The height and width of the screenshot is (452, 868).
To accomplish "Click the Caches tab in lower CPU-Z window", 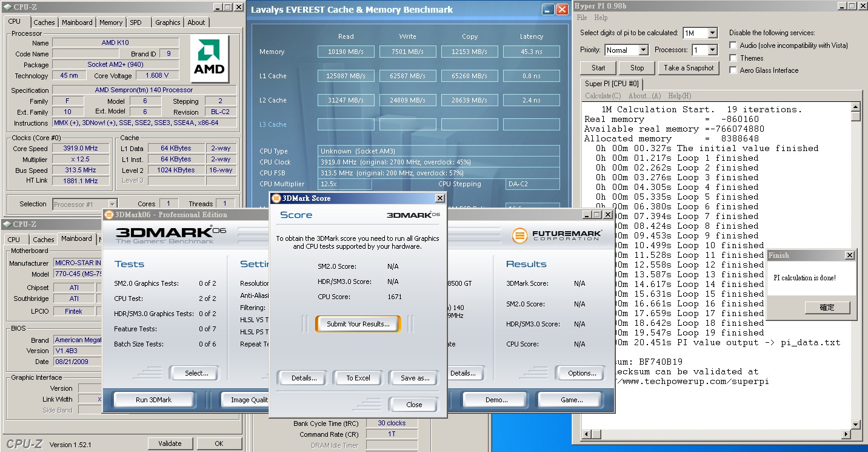I will tap(44, 240).
